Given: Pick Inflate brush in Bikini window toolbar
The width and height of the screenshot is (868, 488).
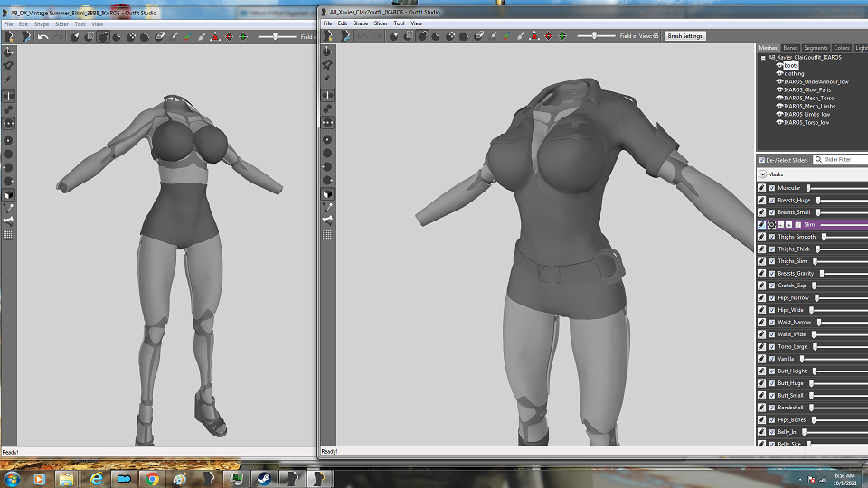Looking at the screenshot, I should [103, 36].
